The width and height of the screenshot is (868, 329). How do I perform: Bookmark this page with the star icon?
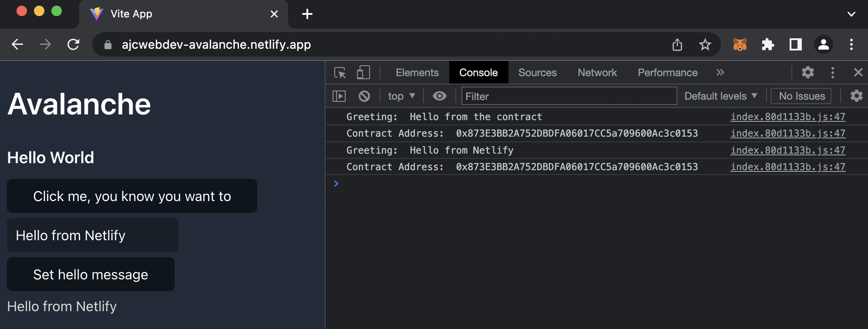pos(705,44)
